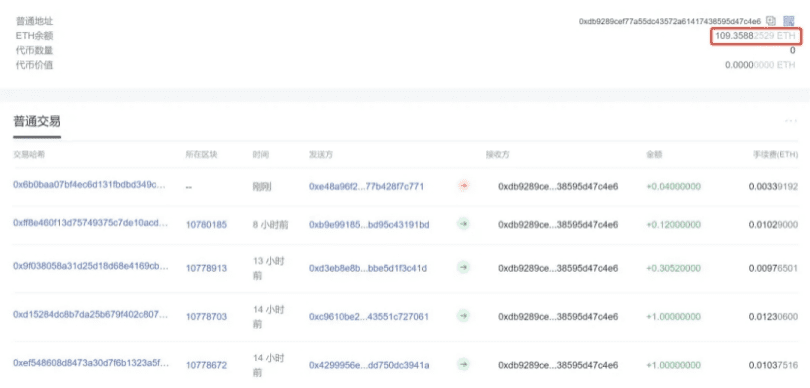Select the 普通交易 tab
The height and width of the screenshot is (388, 810).
tap(37, 122)
